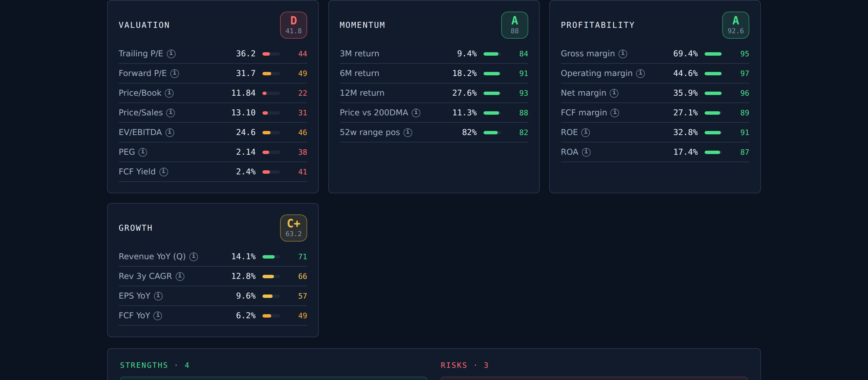Click info icon beside Forward P/E

pyautogui.click(x=175, y=73)
